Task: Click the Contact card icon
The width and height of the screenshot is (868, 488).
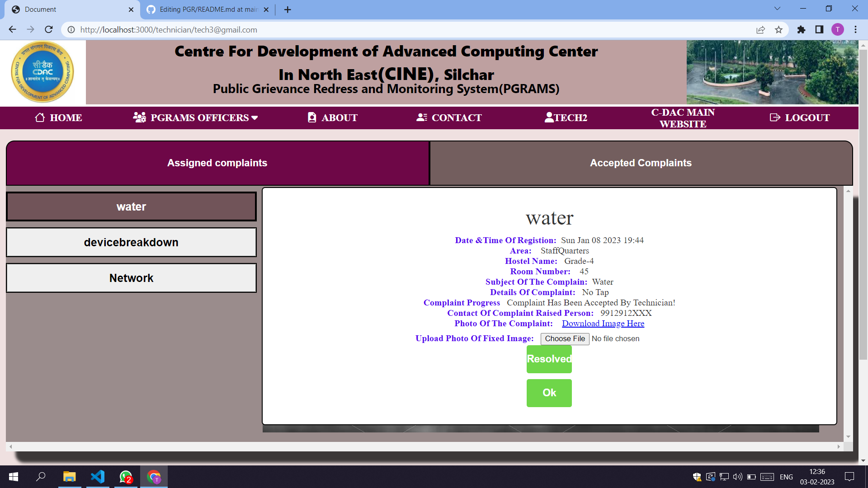Action: [x=421, y=117]
